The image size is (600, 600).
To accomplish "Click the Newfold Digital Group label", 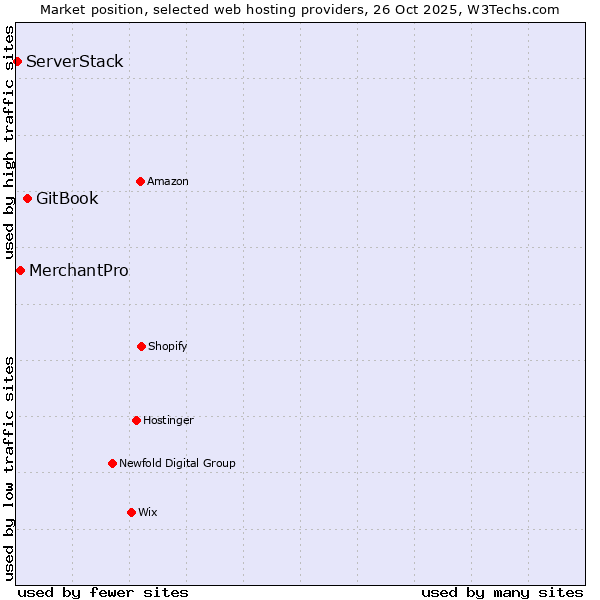I will point(177,463).
